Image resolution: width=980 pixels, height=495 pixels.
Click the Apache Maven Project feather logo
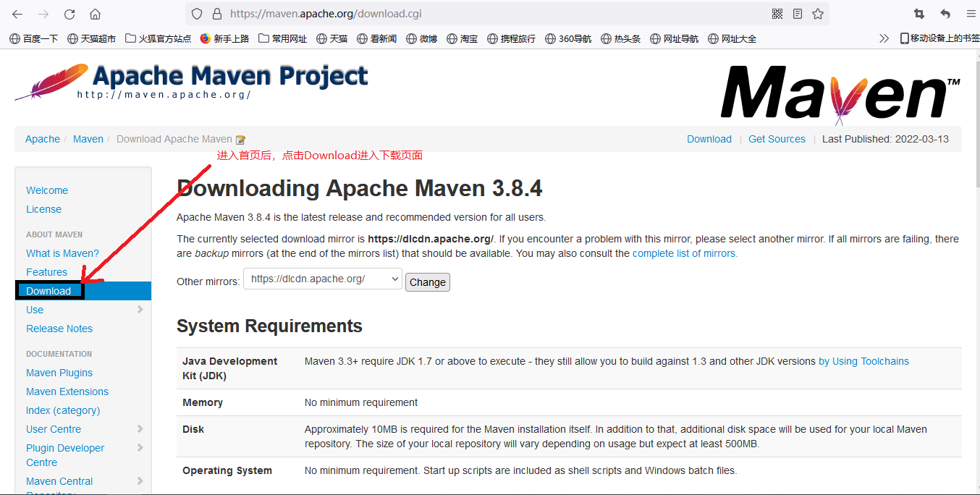191,81
